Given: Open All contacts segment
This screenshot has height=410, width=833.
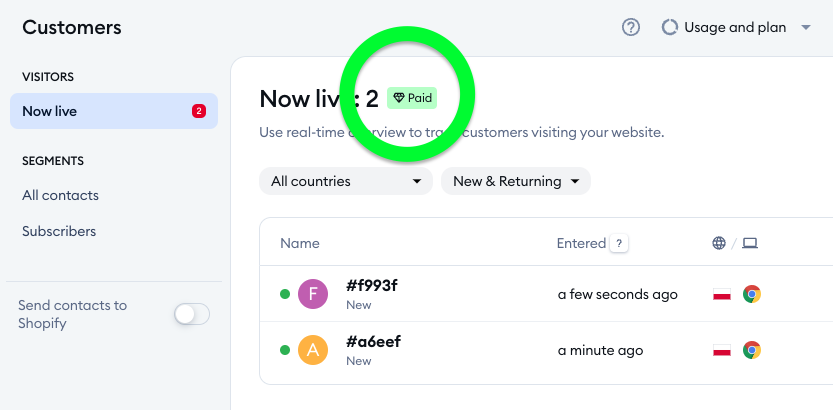Looking at the screenshot, I should 61,195.
